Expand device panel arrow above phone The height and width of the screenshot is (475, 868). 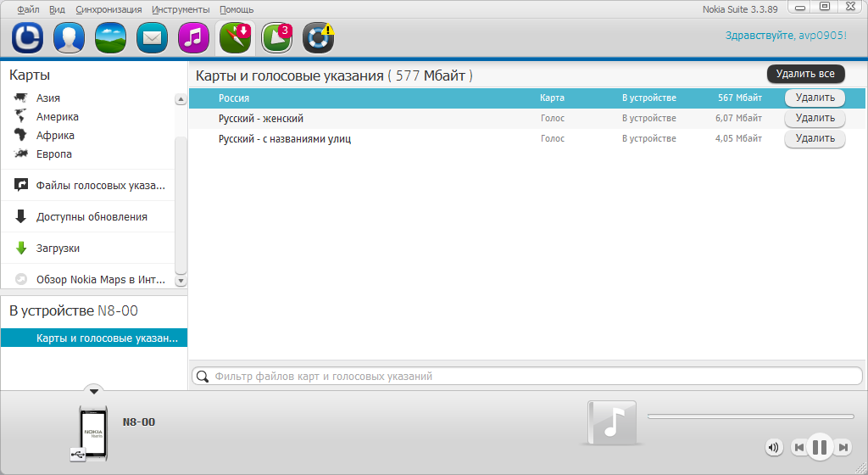94,390
